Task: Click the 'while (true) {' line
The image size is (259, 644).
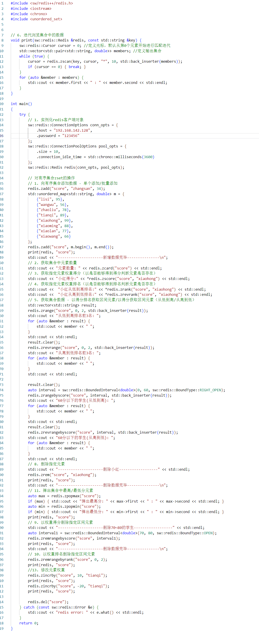Action: (34, 56)
